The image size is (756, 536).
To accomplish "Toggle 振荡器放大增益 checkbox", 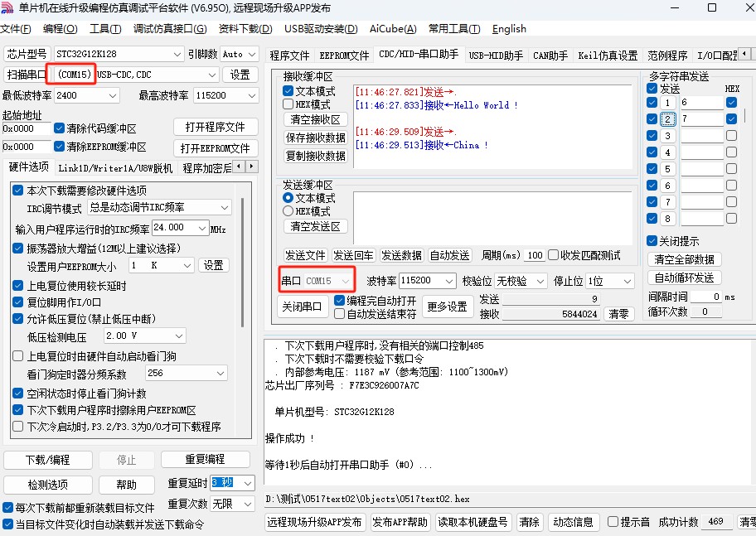I will tap(18, 249).
